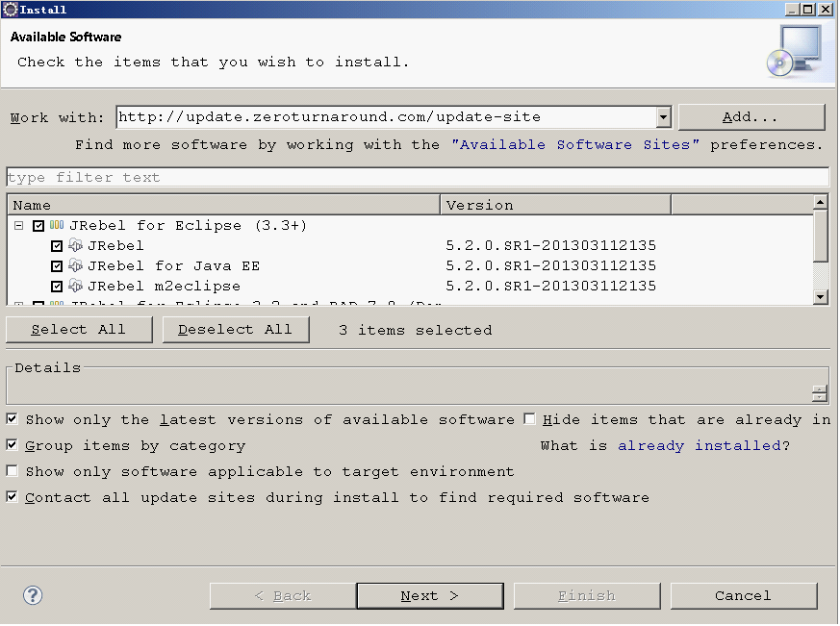Viewport: 840px width, 626px height.
Task: Uncheck the JRebel item checkbox
Action: point(57,246)
